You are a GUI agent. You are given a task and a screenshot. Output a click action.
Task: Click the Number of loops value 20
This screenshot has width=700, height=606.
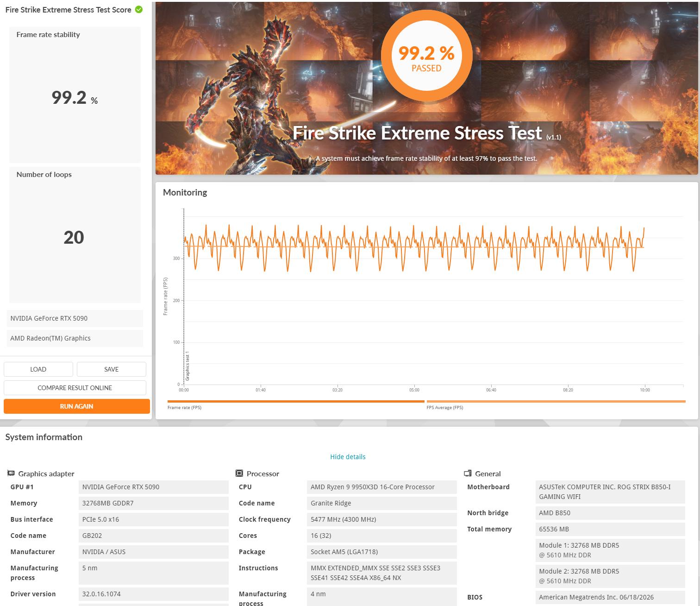pos(74,237)
